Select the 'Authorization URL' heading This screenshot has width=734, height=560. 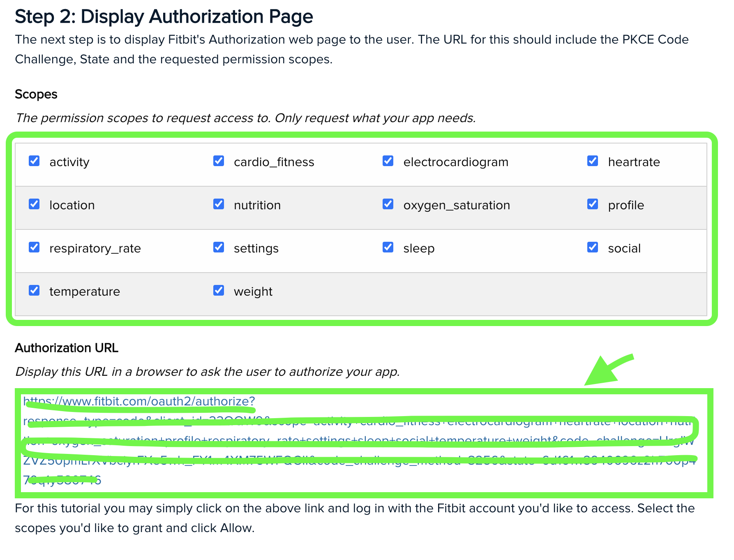pyautogui.click(x=67, y=348)
